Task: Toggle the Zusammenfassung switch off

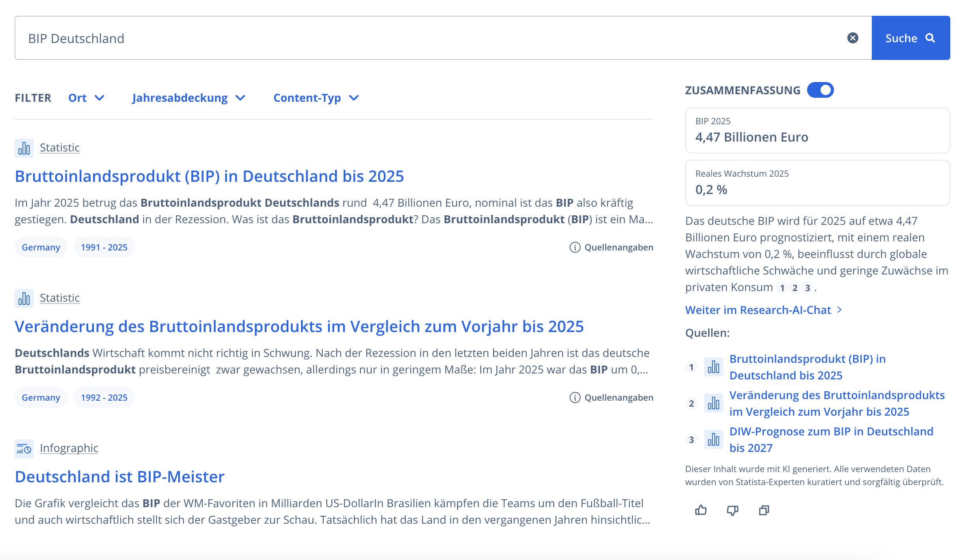Action: tap(820, 90)
